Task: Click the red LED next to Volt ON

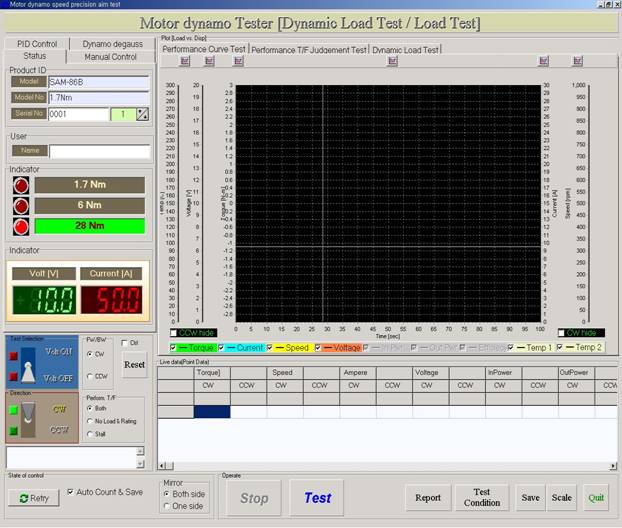Action: click(x=13, y=356)
